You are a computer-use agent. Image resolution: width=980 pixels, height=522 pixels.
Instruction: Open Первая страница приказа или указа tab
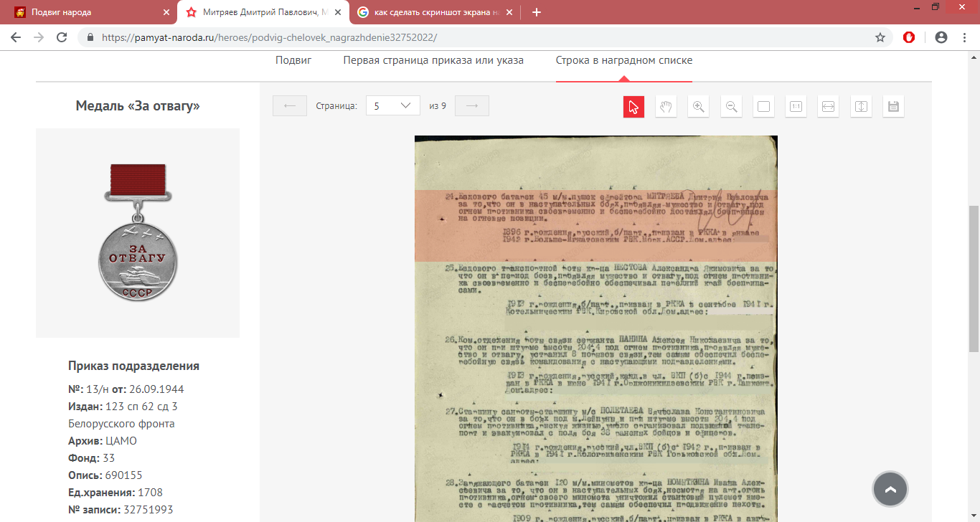coord(433,60)
